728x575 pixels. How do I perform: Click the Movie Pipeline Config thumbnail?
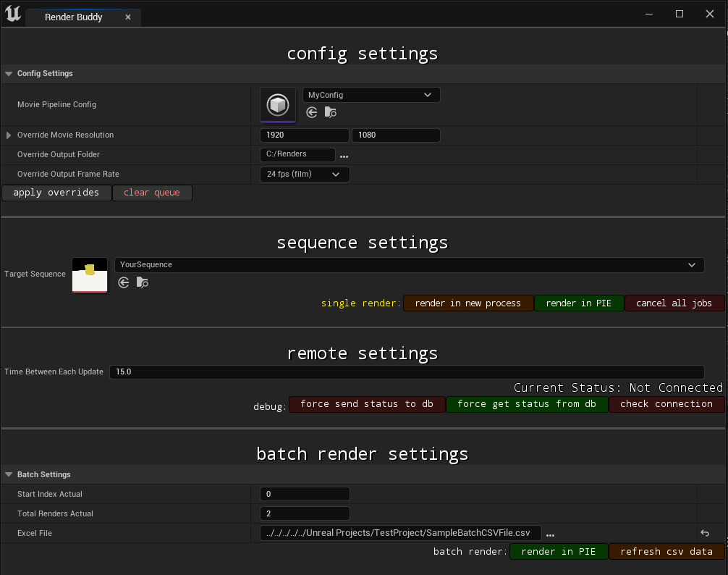click(x=278, y=105)
